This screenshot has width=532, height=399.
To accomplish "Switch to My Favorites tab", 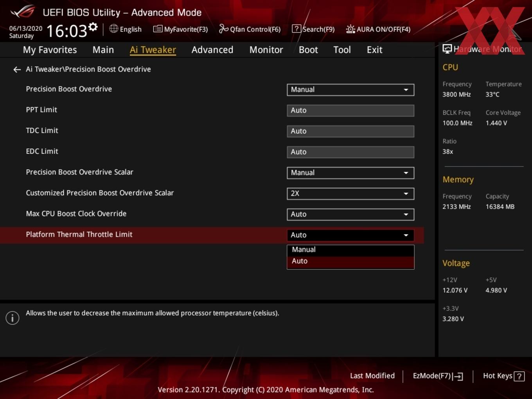I will (50, 50).
